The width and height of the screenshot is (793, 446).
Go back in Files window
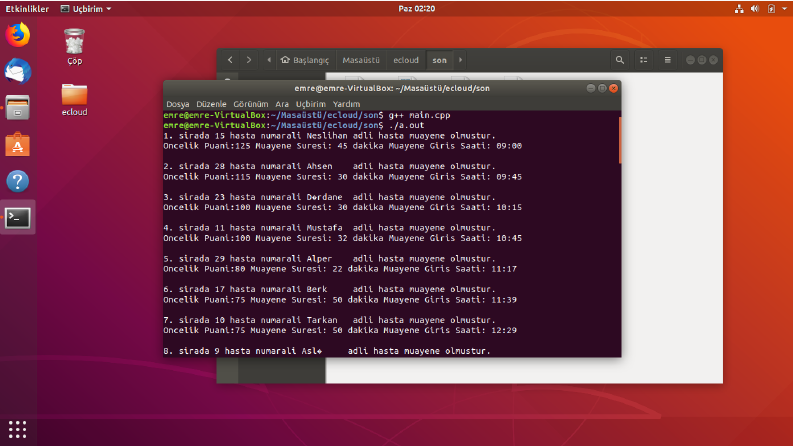230,60
